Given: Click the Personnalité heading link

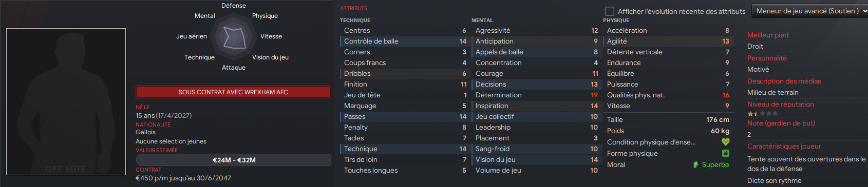Looking at the screenshot, I should 767,58.
